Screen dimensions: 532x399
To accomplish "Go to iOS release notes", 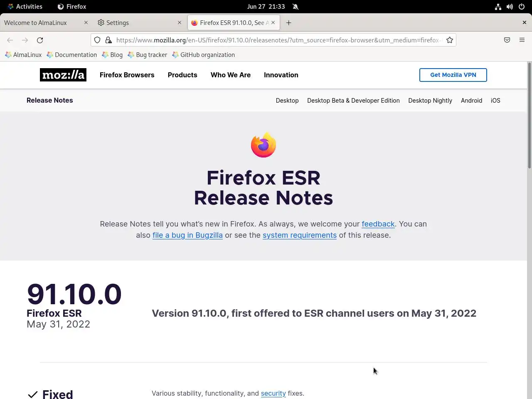I will [x=495, y=101].
